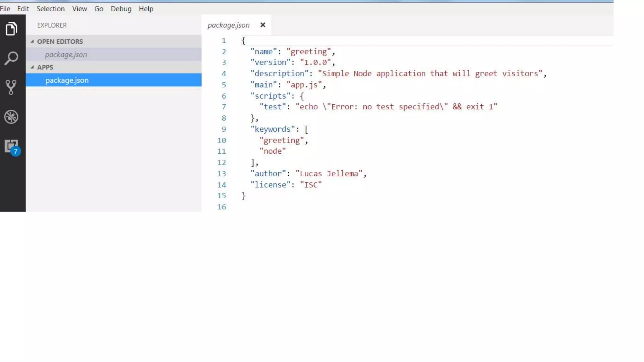This screenshot has height=362, width=644.
Task: Click line number 6 in the gutter
Action: (224, 96)
